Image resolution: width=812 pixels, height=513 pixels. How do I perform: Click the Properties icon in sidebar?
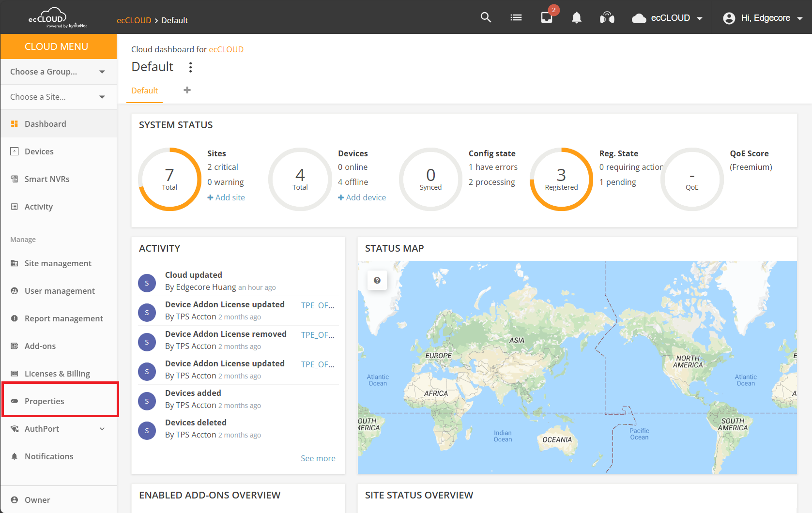15,401
